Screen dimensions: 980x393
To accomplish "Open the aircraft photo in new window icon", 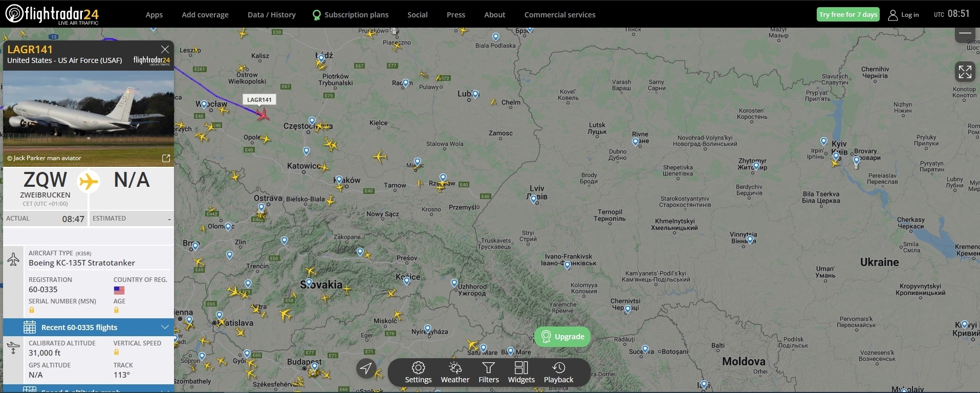I will 166,158.
